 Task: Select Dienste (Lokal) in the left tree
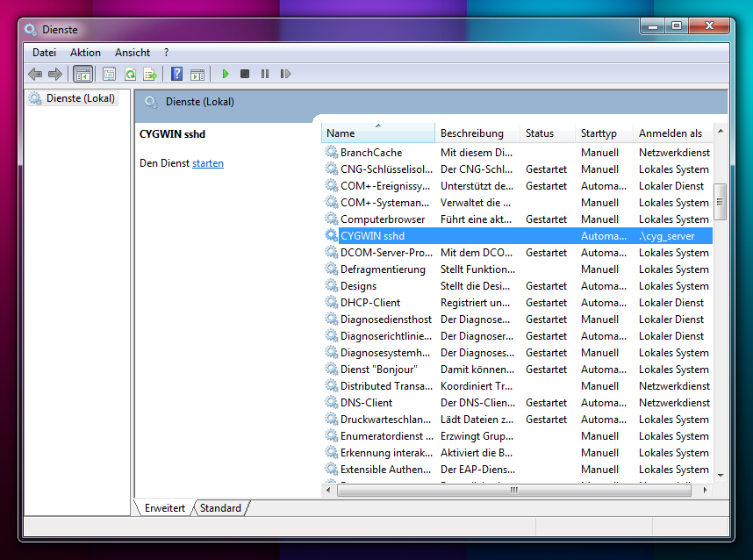[80, 98]
